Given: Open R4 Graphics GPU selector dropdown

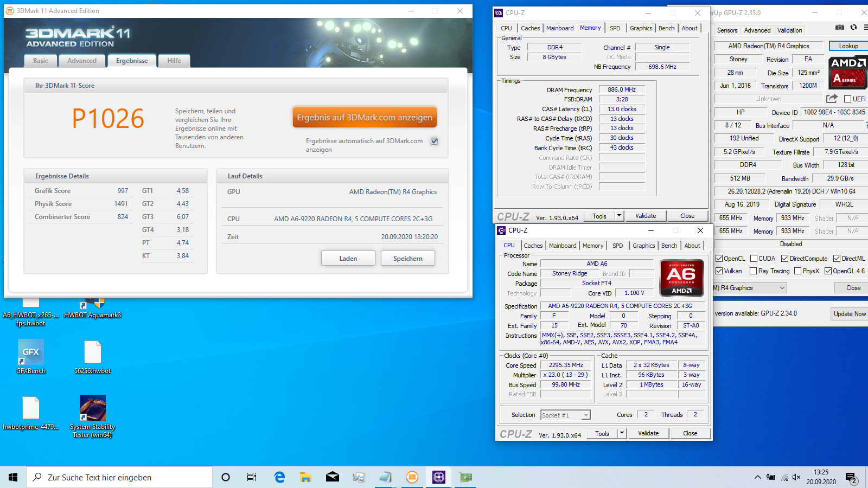Looking at the screenshot, I should 750,288.
